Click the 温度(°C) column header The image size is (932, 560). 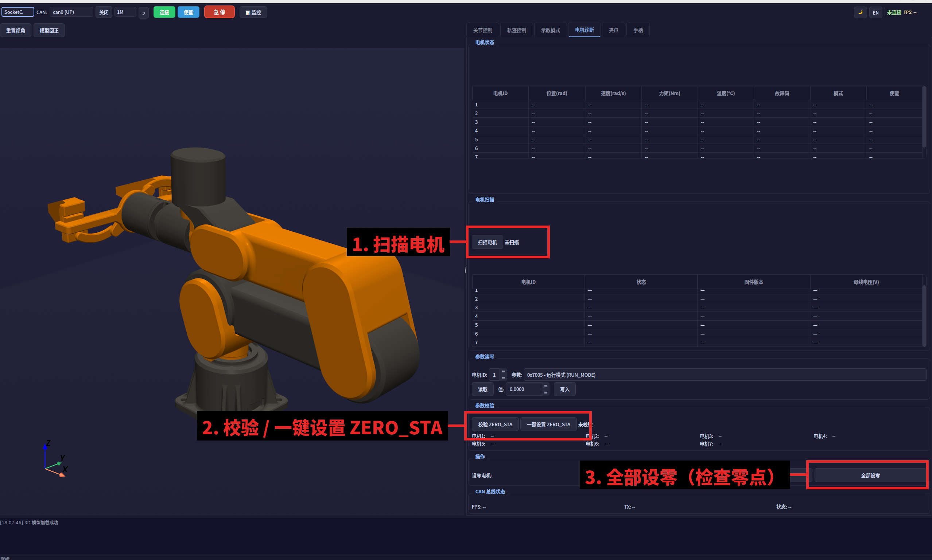726,93
